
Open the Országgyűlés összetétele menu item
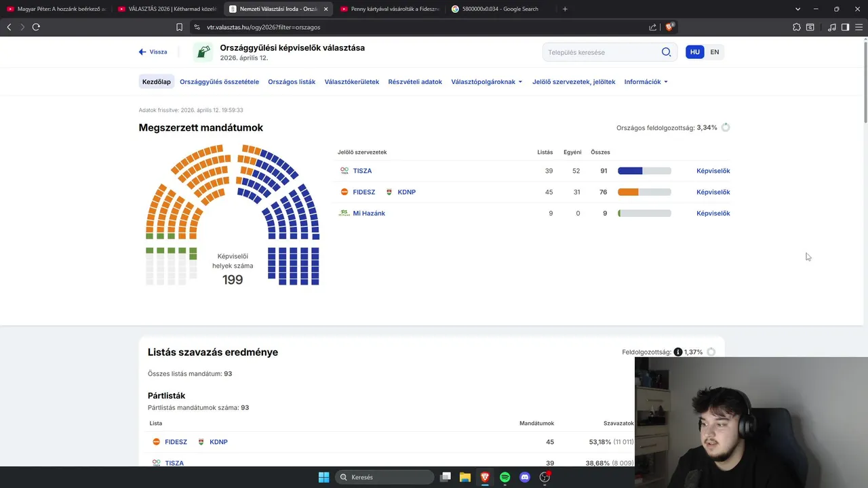pyautogui.click(x=219, y=82)
